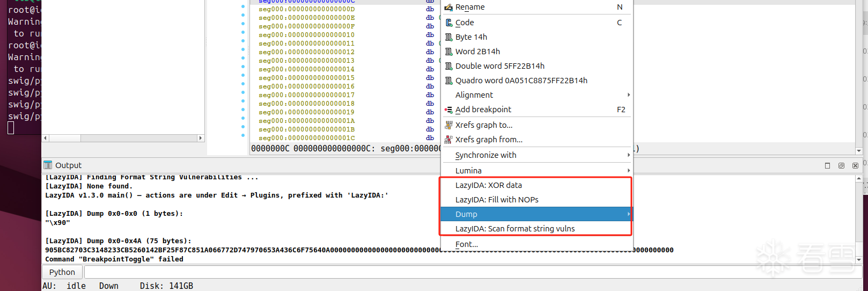Click the "\x90" output line
The image size is (868, 291).
(x=57, y=223)
